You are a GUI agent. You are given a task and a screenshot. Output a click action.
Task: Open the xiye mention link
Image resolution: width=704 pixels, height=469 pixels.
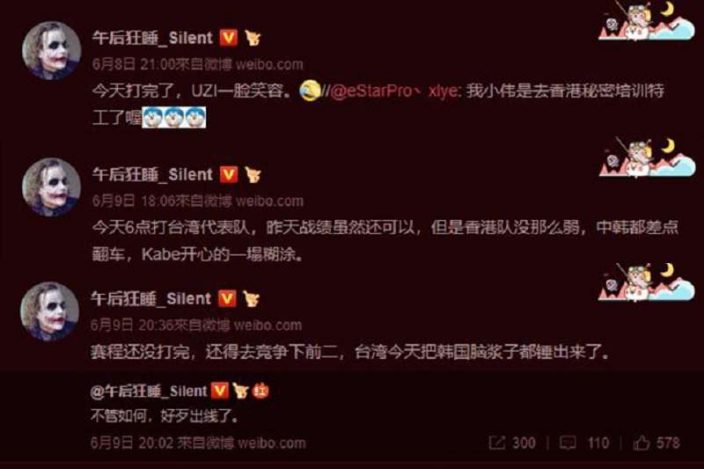pyautogui.click(x=442, y=91)
